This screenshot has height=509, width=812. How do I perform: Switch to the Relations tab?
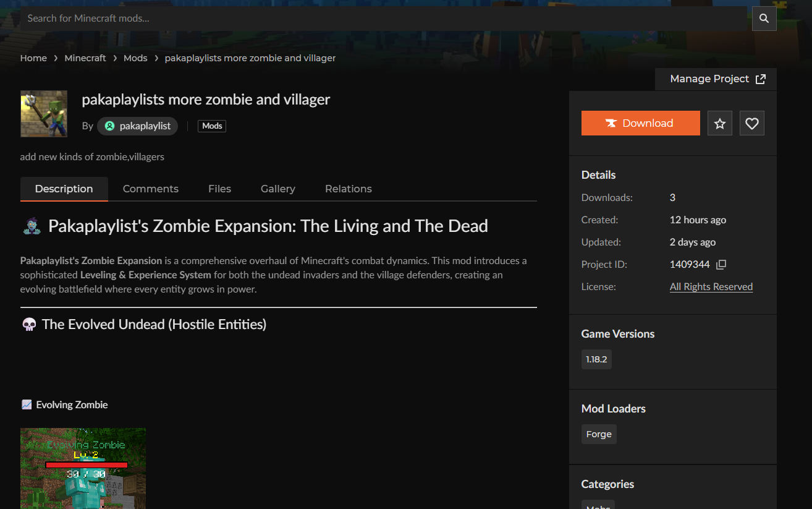(x=349, y=189)
